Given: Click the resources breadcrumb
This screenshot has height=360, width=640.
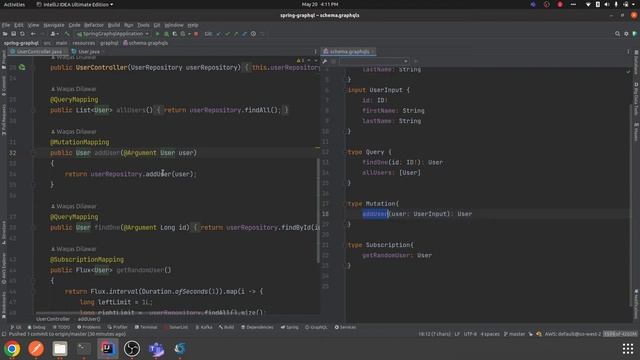Looking at the screenshot, I should click(x=84, y=43).
